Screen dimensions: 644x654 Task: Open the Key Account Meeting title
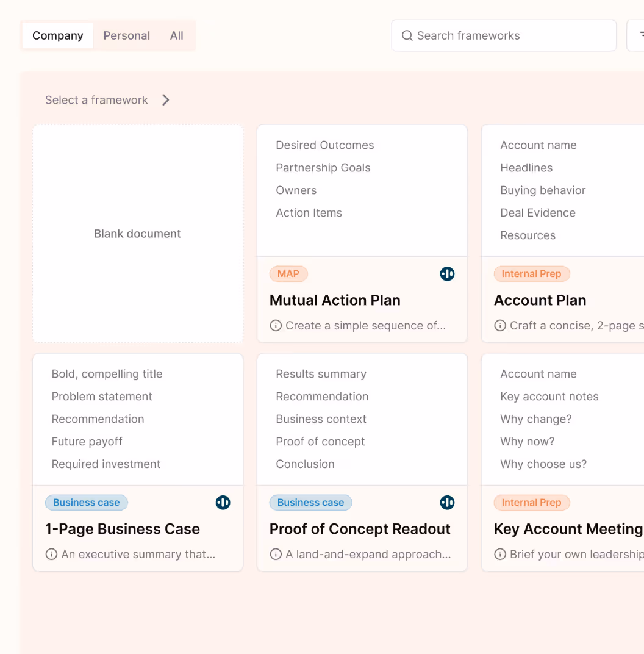568,529
